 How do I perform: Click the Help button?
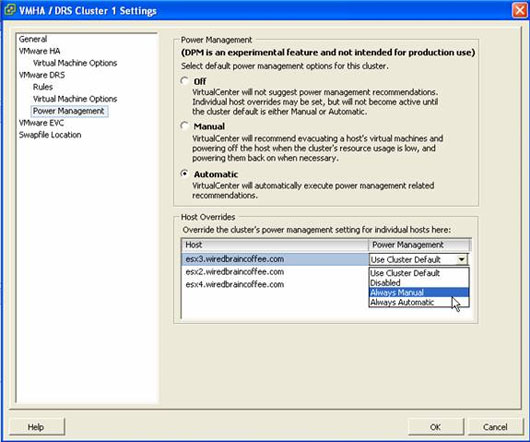tap(36, 427)
